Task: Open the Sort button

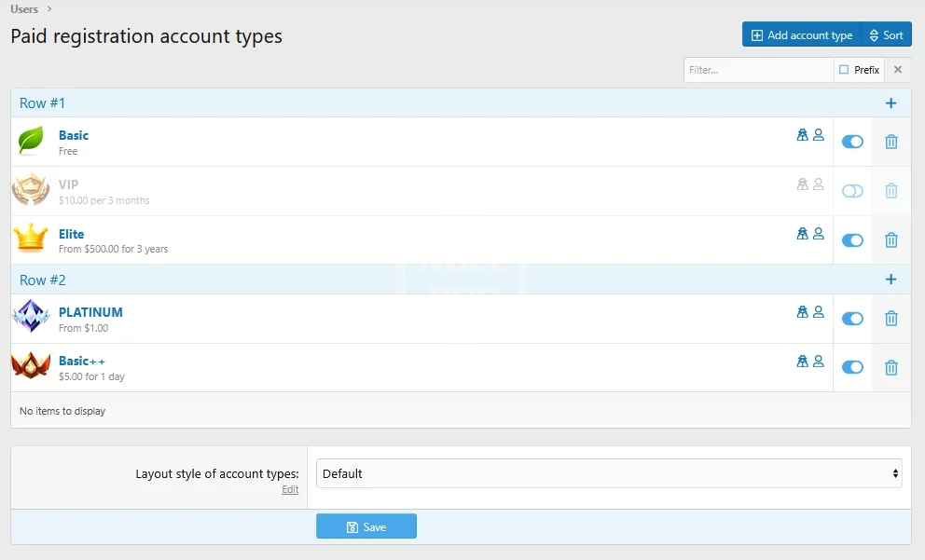Action: (x=886, y=35)
